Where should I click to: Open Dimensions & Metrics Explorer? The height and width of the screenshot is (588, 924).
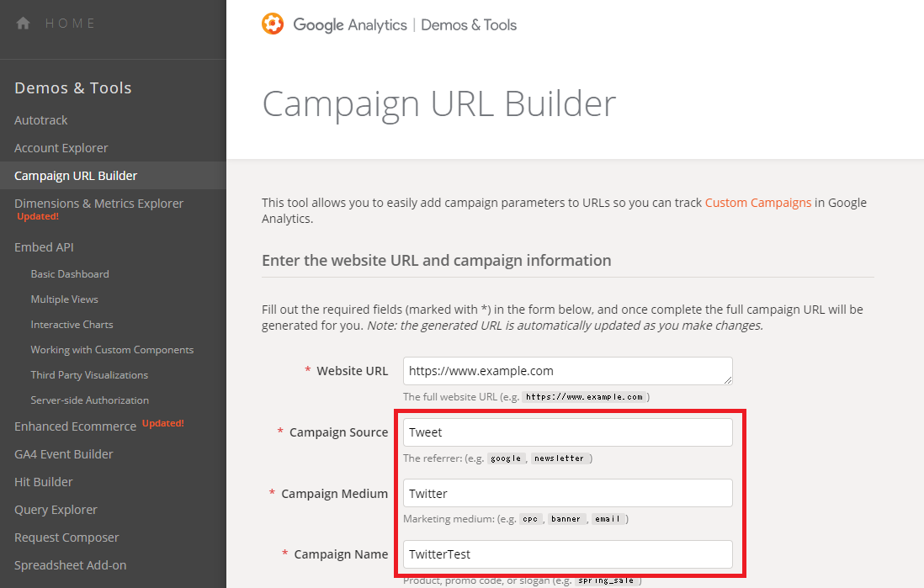coord(99,204)
